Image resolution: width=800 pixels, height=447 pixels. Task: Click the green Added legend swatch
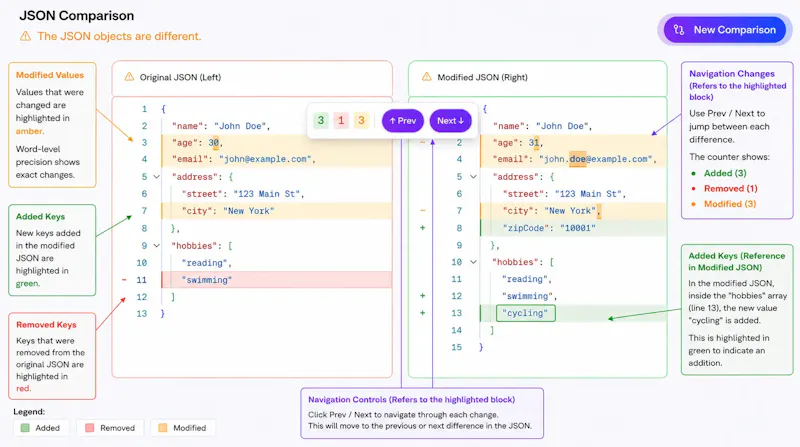tap(24, 428)
